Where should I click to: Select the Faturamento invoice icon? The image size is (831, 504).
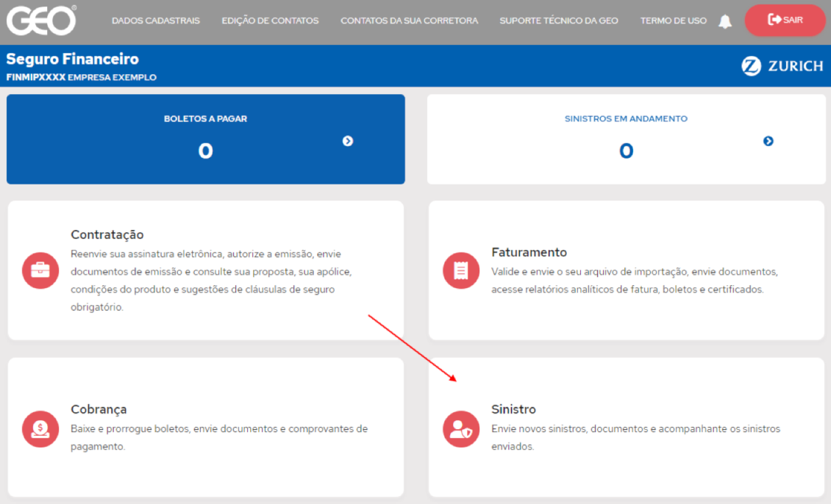point(460,270)
